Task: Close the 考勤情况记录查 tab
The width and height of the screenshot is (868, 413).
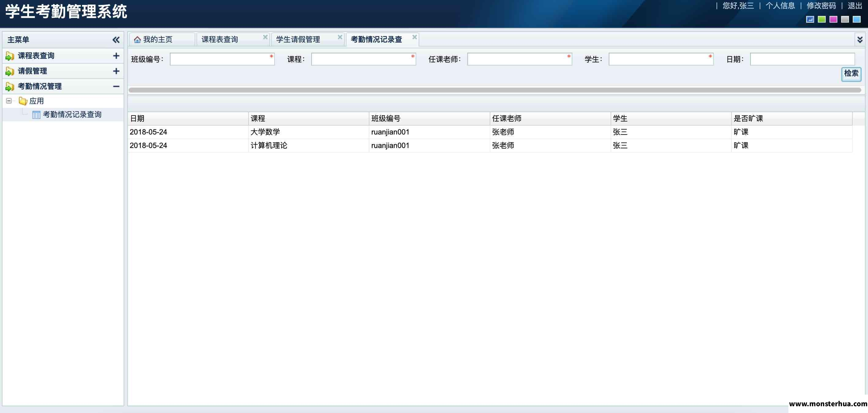Action: [415, 37]
